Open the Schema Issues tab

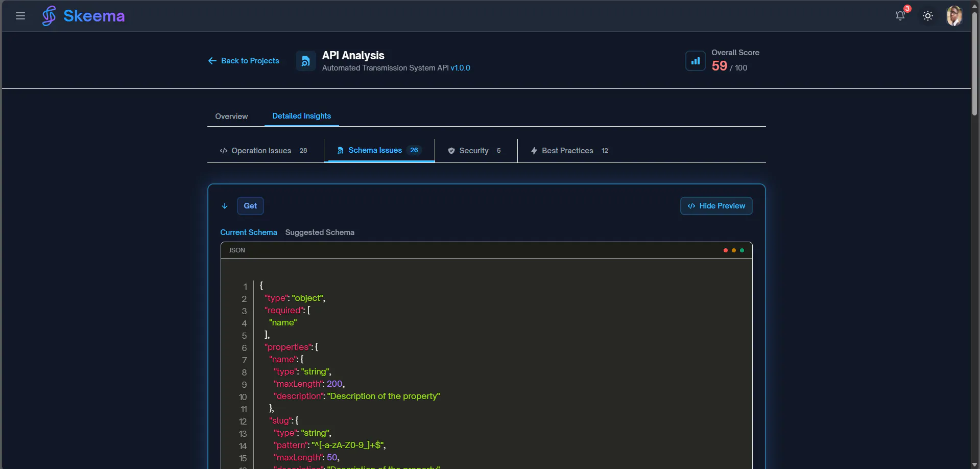pos(379,150)
